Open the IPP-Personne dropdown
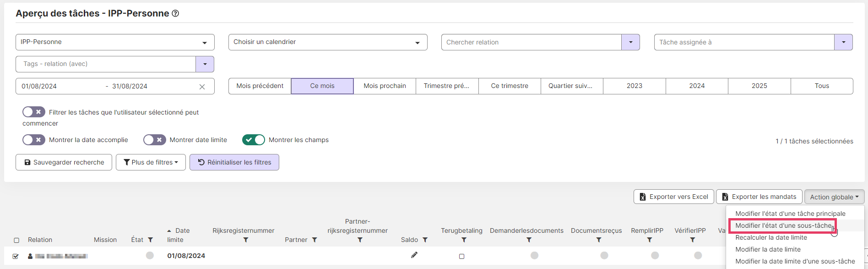The height and width of the screenshot is (269, 868). point(115,42)
